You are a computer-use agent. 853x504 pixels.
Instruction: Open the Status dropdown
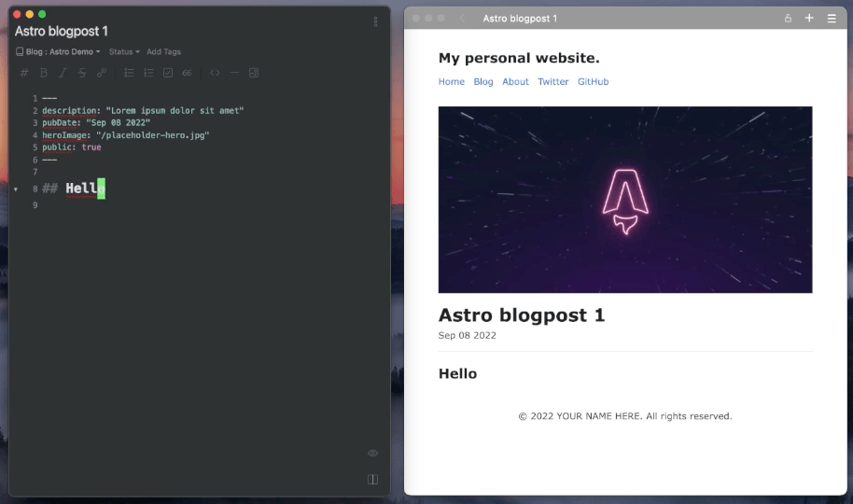124,51
